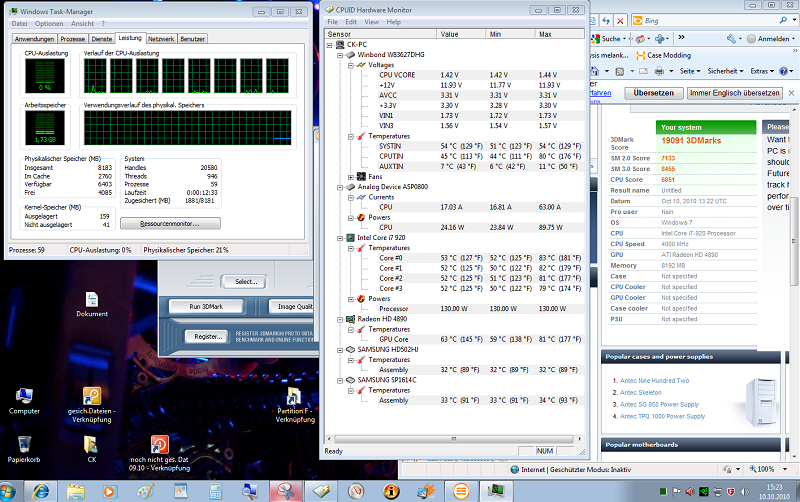This screenshot has height=502, width=800.
Task: Click in the Bing search input field
Action: (x=709, y=21)
